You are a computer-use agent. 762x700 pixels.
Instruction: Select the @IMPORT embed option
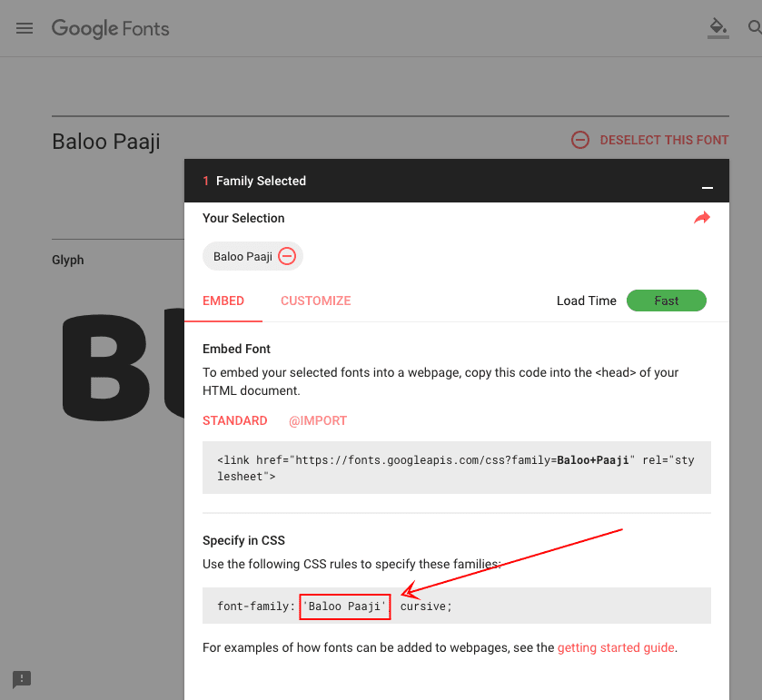click(x=318, y=420)
